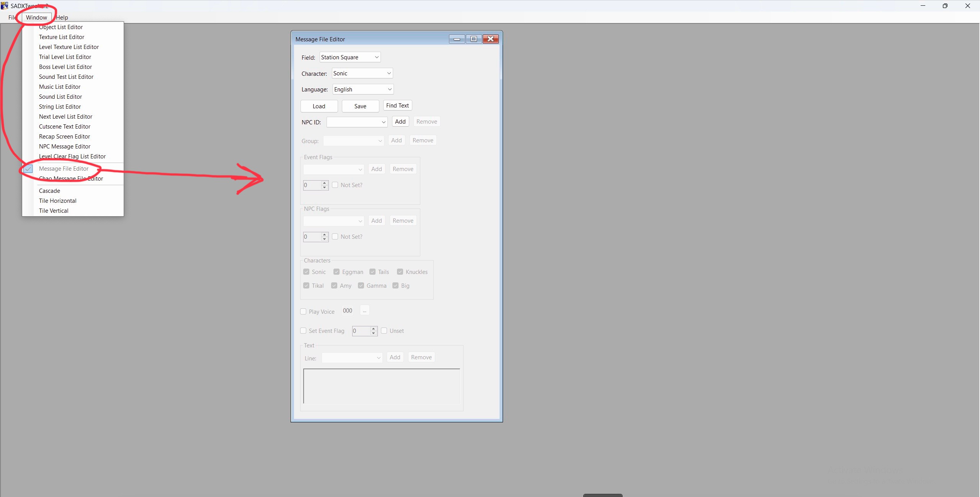The height and width of the screenshot is (497, 980).
Task: Choose Tile Horizontal window arrangement
Action: (57, 200)
